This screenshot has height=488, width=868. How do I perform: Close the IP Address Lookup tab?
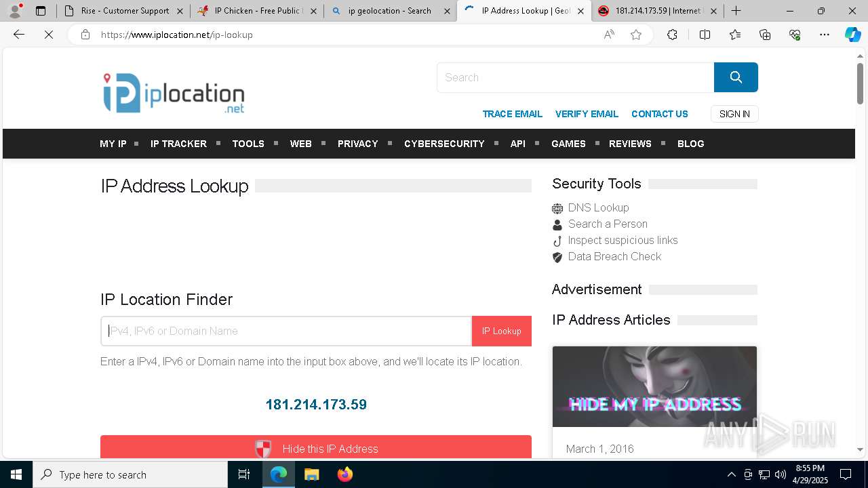pyautogui.click(x=580, y=11)
